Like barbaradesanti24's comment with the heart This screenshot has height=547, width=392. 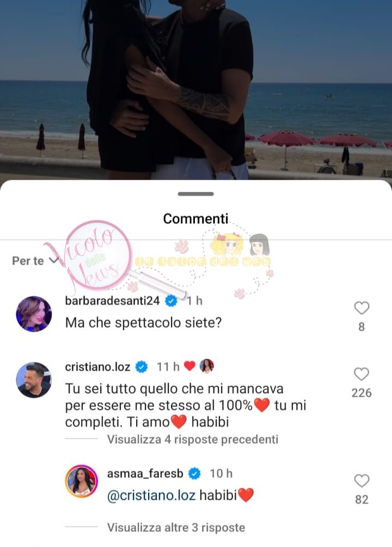click(362, 308)
